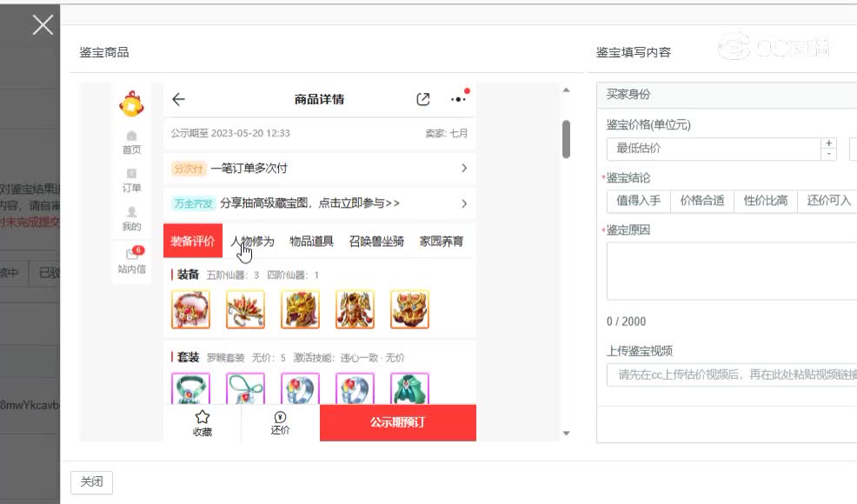Choose the 性价比高 conclusion option
Screen dimensions: 857x504
click(x=767, y=201)
